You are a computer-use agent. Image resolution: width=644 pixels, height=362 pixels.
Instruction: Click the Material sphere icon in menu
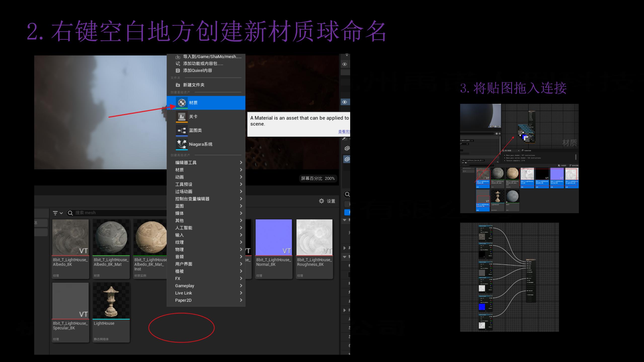pyautogui.click(x=182, y=103)
